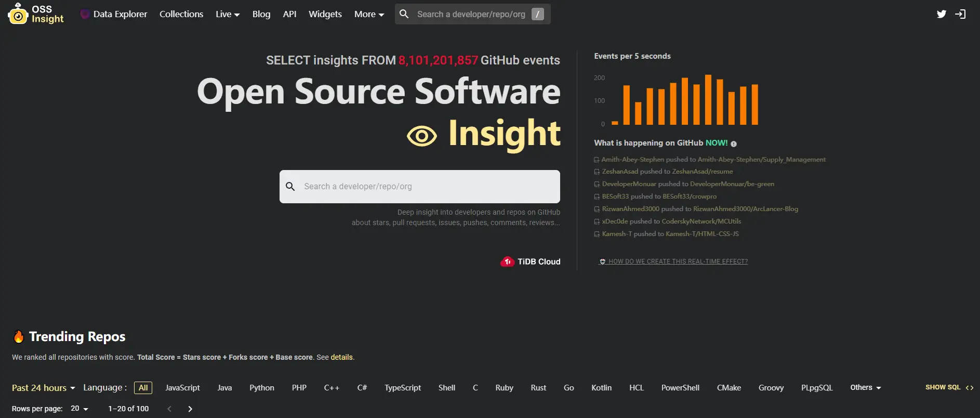Image resolution: width=980 pixels, height=418 pixels.
Task: Click the tallest orange bar in events chart
Action: click(708, 100)
